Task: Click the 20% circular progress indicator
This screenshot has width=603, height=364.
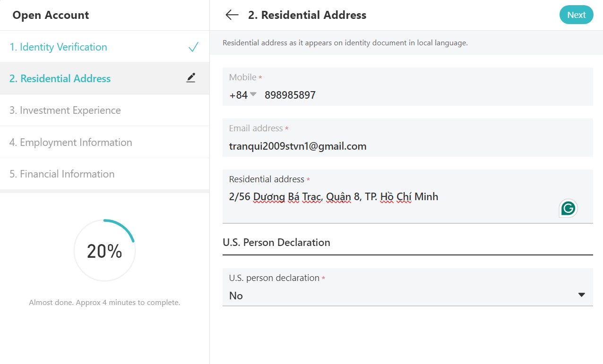Action: [x=104, y=250]
